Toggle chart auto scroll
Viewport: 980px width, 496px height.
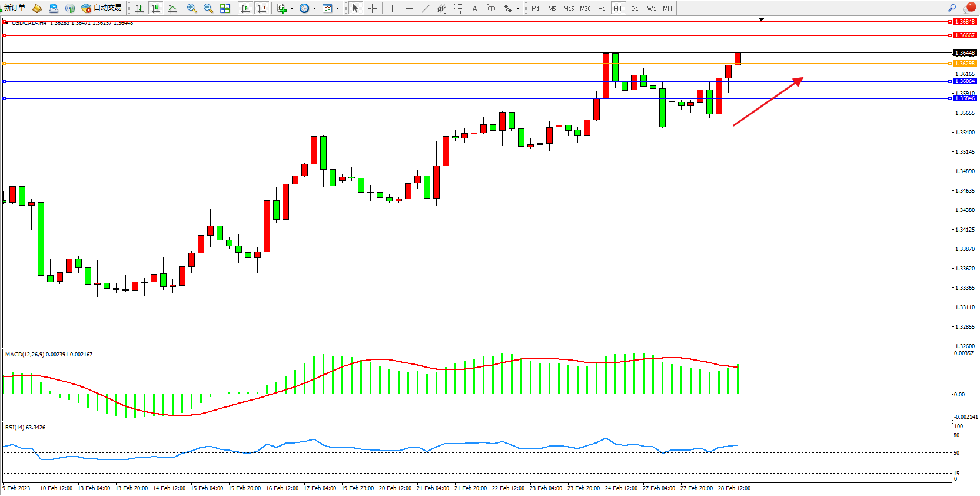245,8
